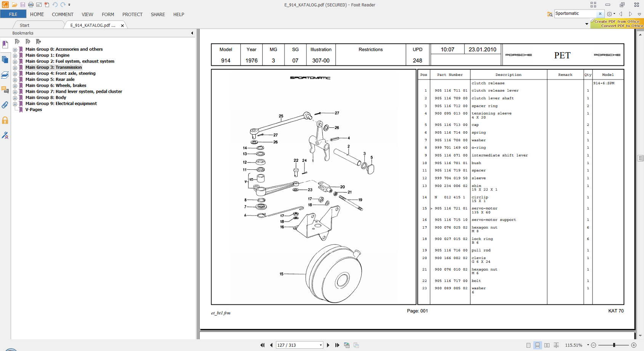The width and height of the screenshot is (644, 351).
Task: Select facing pages view mode
Action: pyautogui.click(x=547, y=345)
